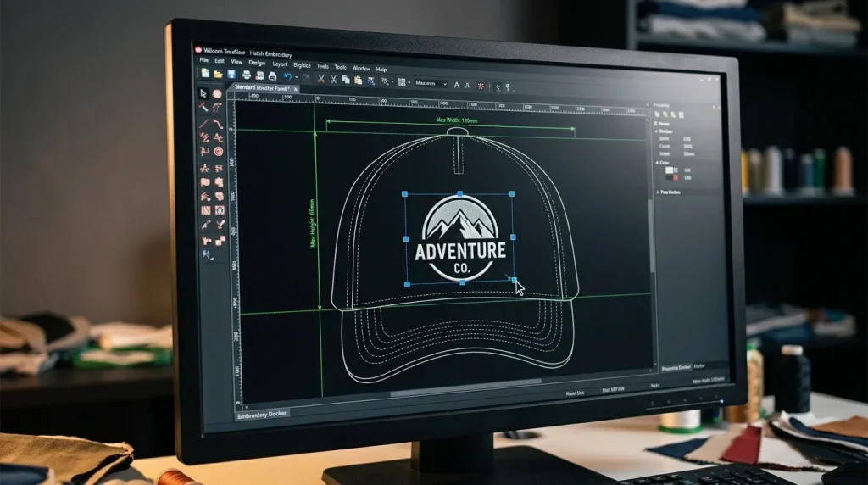Open the Embroidery Docker tab at bottom
868x485 pixels.
(262, 414)
